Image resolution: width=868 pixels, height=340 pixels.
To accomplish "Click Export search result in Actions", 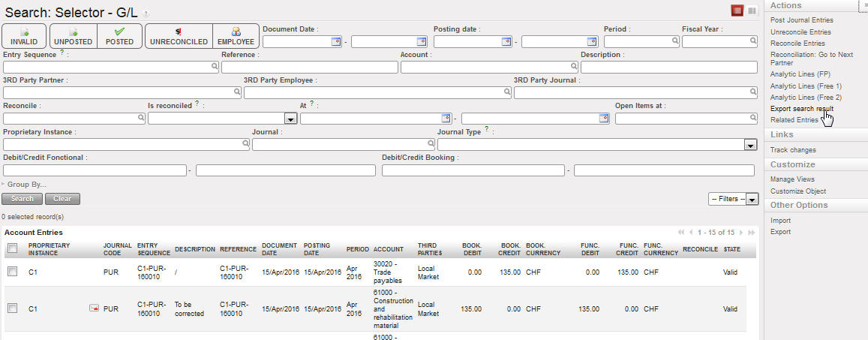I will point(801,109).
